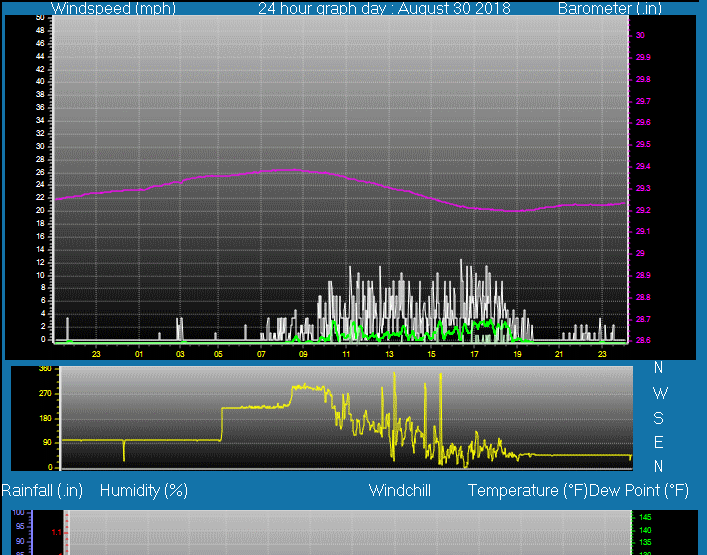707x555 pixels.
Task: Click the 01 hour label on time axis
Action: click(x=139, y=354)
